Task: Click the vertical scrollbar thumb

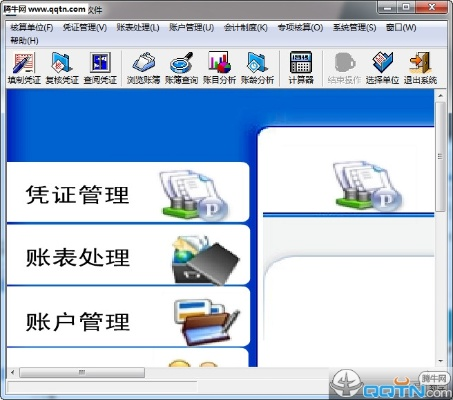Action: (440, 157)
